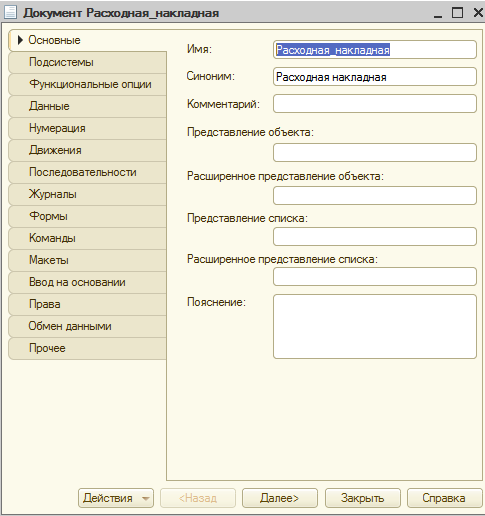Click into the Имя input field

click(x=375, y=50)
